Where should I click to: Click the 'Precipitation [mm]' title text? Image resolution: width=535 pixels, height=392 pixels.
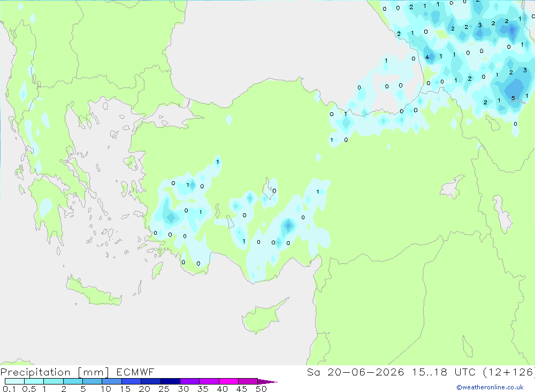pos(55,372)
